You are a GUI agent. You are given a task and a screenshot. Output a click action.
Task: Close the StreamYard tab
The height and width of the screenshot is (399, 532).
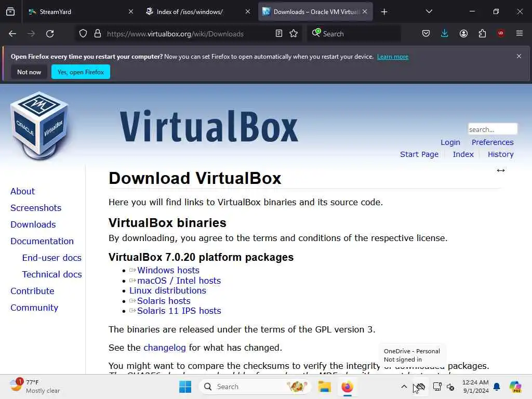[x=131, y=12]
